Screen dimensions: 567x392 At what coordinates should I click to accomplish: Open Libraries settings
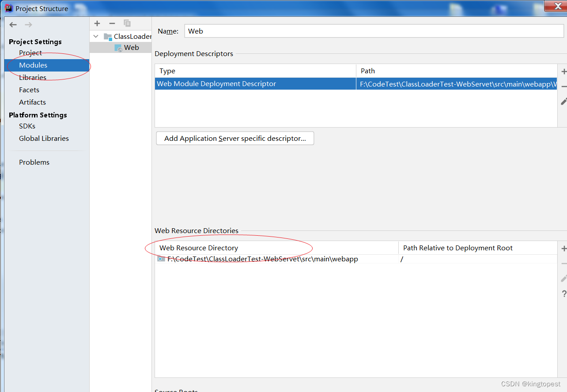click(x=33, y=77)
